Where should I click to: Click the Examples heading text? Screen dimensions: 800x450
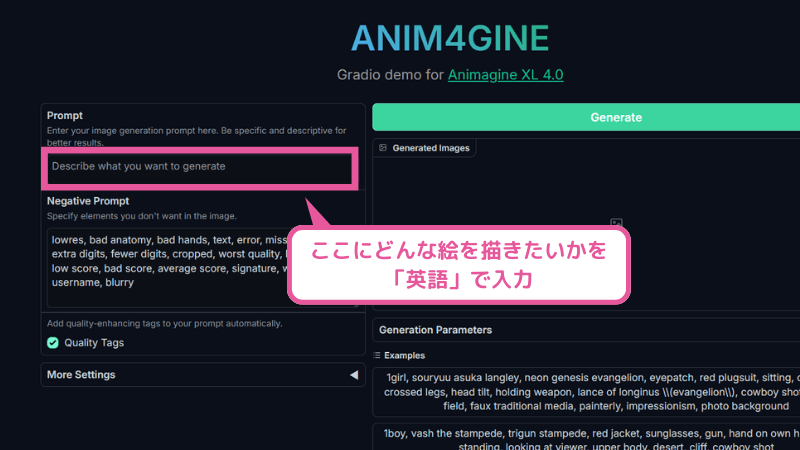(405, 356)
